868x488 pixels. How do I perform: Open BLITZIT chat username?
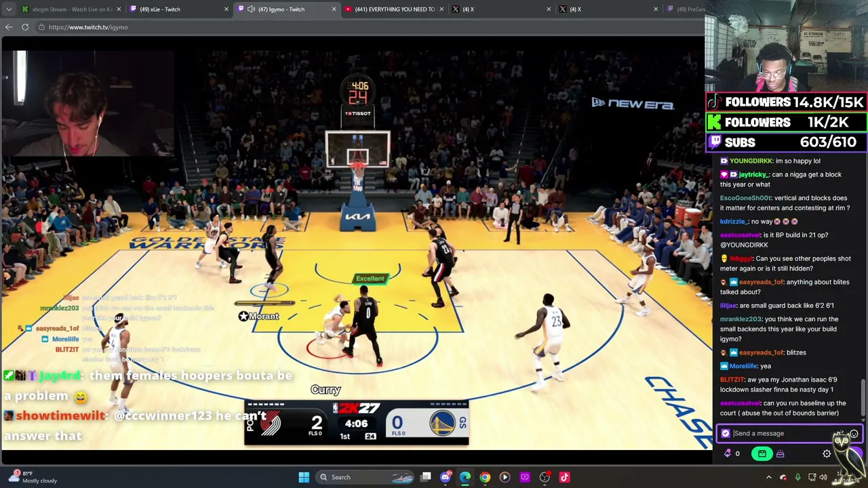click(x=732, y=380)
